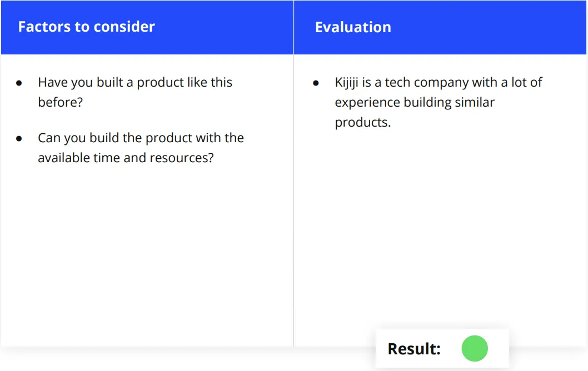Screen dimensions: 588x371
Task: Click the 'Evaluation' column header
Action: pyautogui.click(x=353, y=27)
